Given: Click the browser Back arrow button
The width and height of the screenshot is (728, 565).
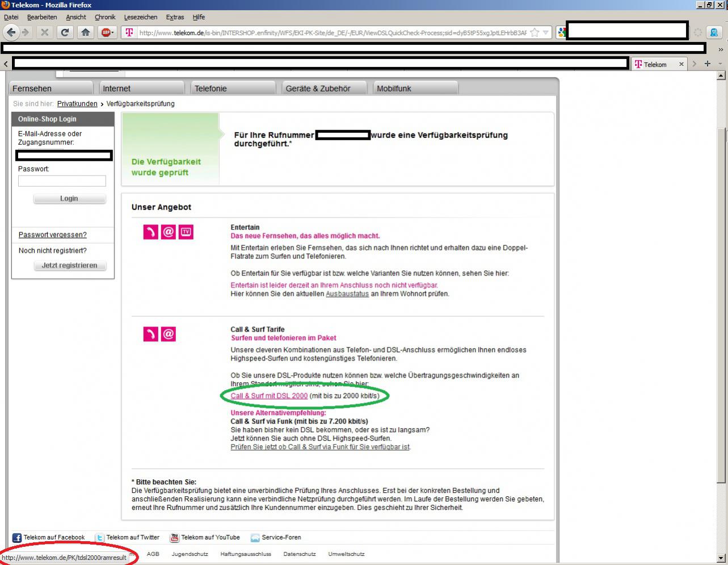Looking at the screenshot, I should 11,32.
